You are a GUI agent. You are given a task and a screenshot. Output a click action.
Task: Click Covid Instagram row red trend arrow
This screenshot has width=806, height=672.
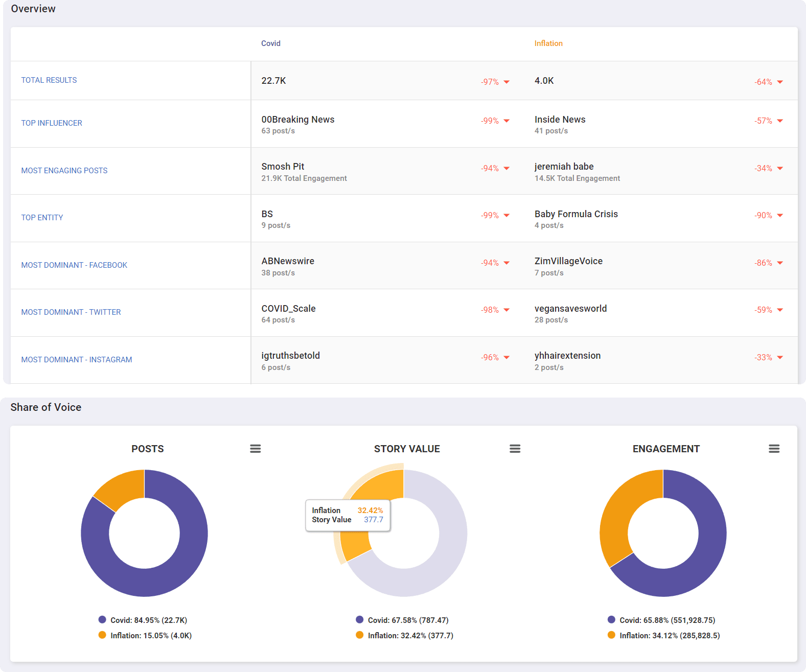[506, 358]
